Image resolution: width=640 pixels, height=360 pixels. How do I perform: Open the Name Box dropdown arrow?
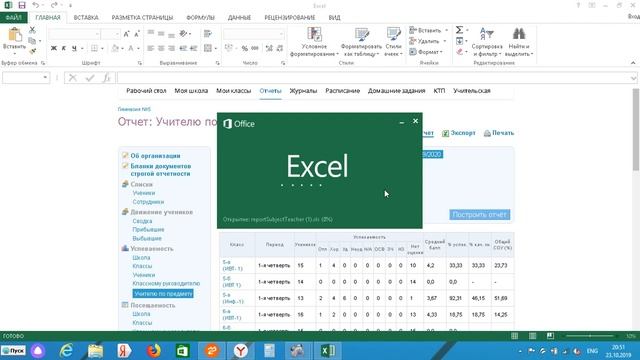pyautogui.click(x=45, y=78)
